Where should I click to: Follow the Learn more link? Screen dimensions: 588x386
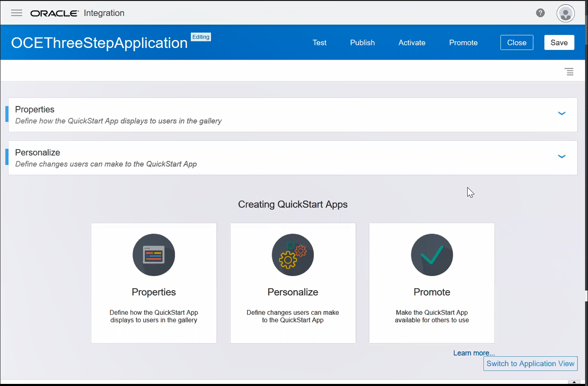click(474, 353)
